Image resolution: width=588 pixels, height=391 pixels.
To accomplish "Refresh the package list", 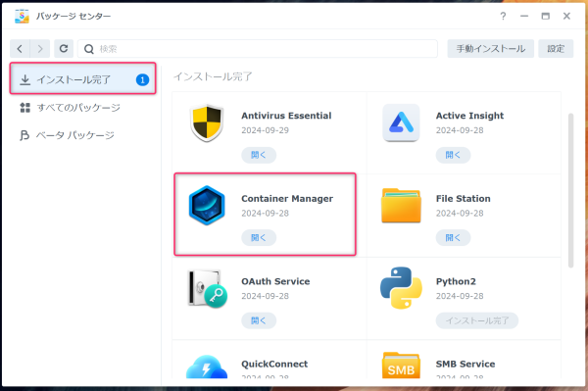I will coord(64,49).
